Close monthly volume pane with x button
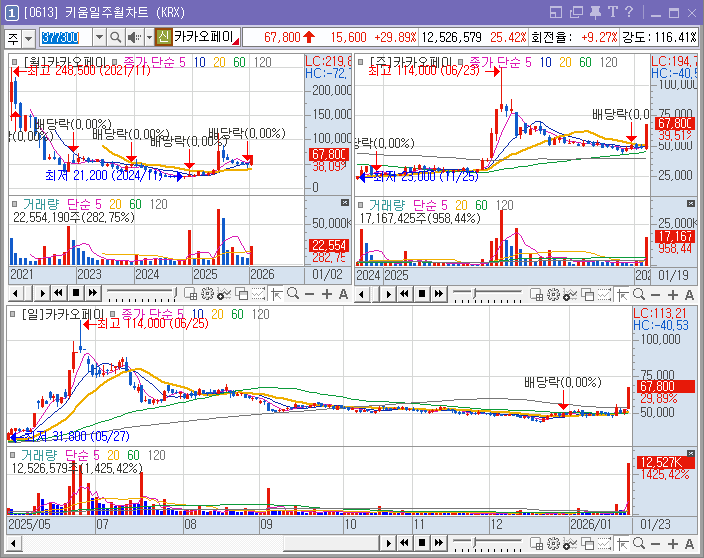The width and height of the screenshot is (704, 558). point(345,203)
